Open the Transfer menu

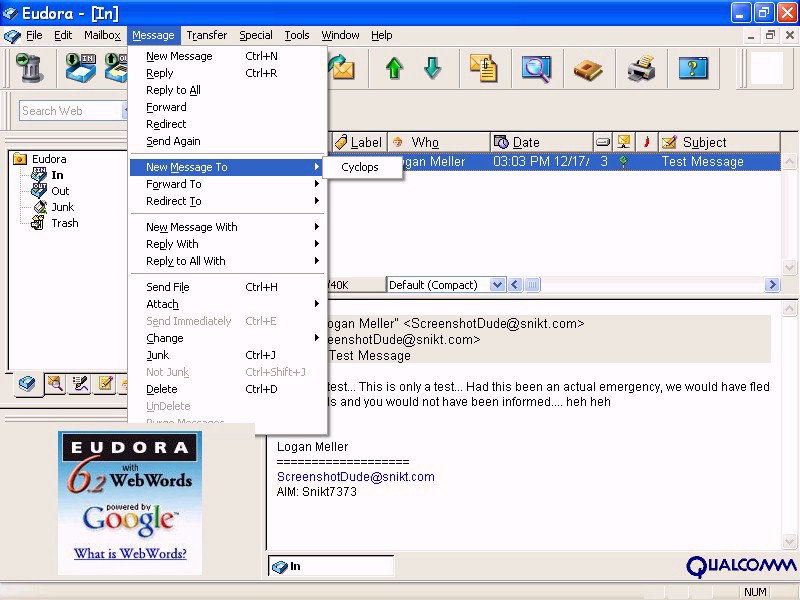[x=207, y=35]
